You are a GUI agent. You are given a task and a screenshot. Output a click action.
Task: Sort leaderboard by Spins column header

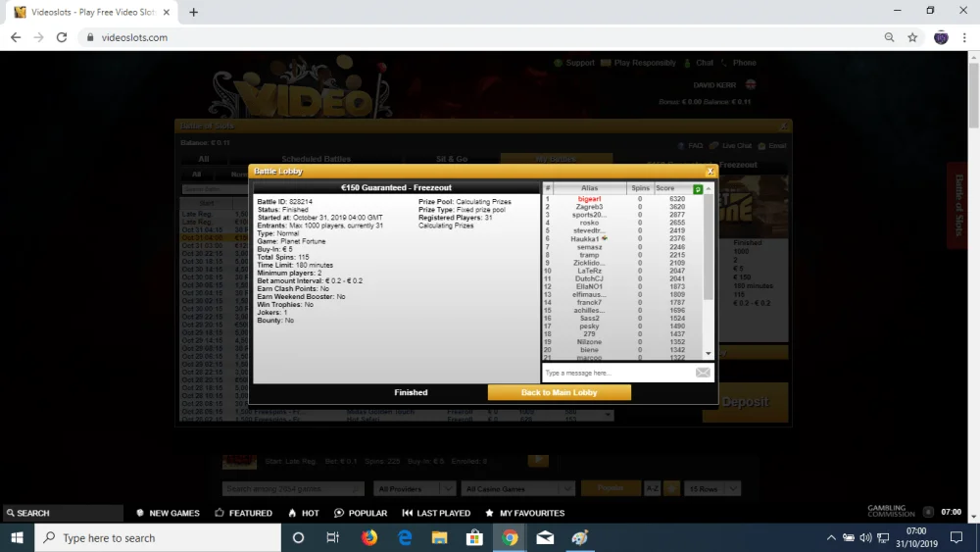tap(640, 188)
